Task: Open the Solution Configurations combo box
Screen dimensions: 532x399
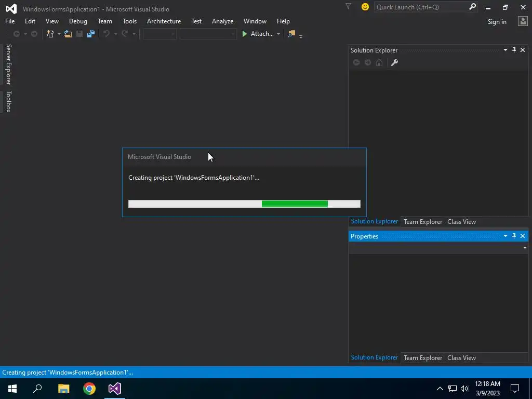Action: (159, 34)
